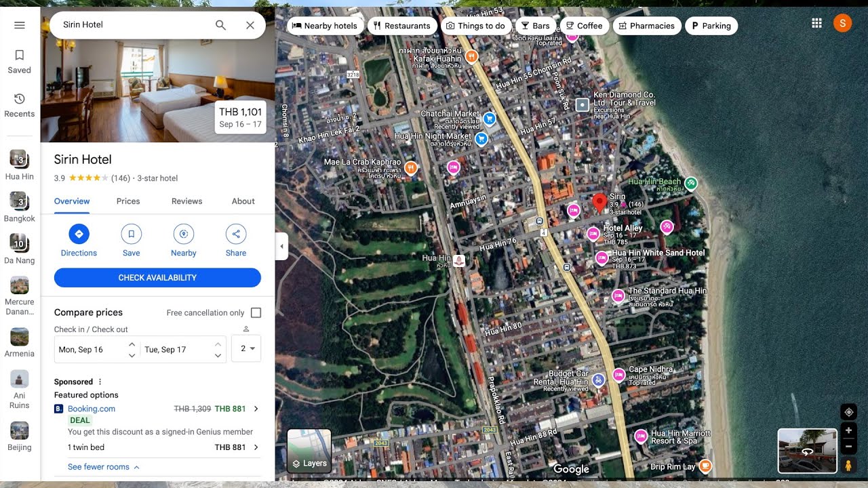Screen dimensions: 868x488
Task: Toggle Free cancellation only checkbox
Action: 256,312
